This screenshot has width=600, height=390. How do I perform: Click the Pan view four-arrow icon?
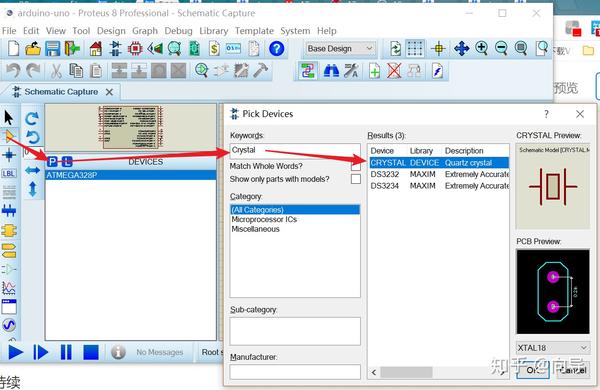[461, 49]
